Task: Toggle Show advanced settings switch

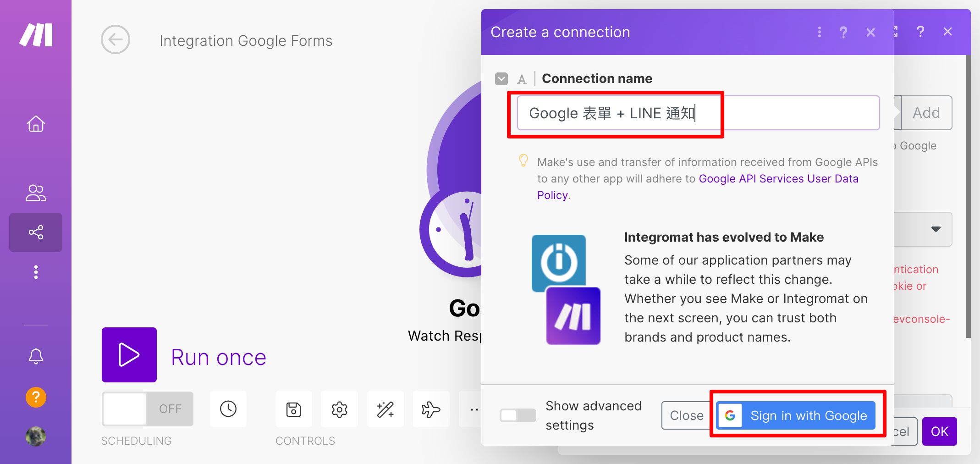Action: coord(518,415)
